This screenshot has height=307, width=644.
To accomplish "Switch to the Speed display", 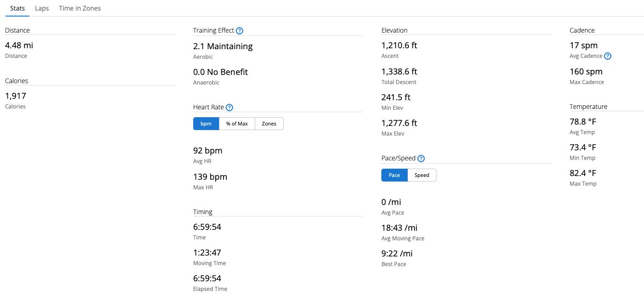I will (x=422, y=175).
